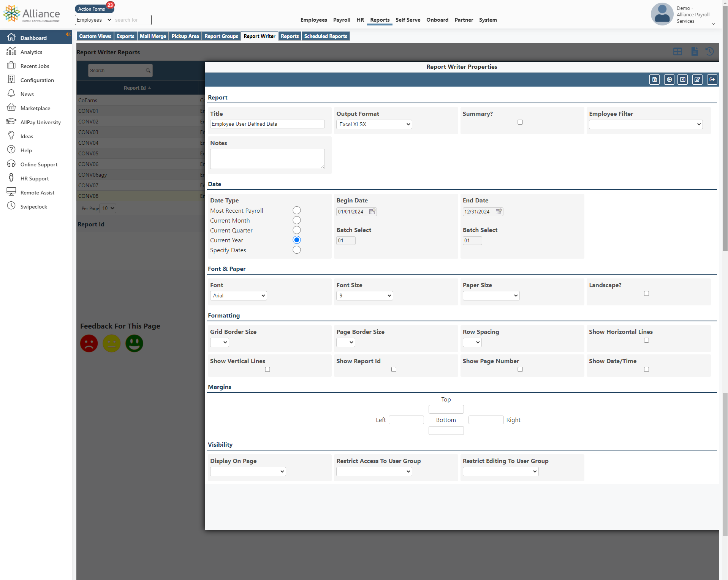This screenshot has width=728, height=580.
Task: Check Show Vertical Lines
Action: (267, 370)
